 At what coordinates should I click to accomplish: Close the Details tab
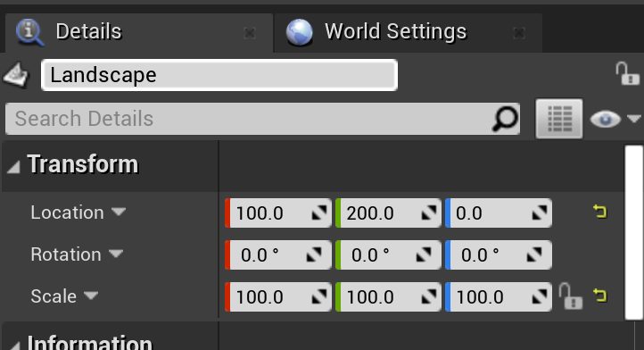(x=250, y=33)
